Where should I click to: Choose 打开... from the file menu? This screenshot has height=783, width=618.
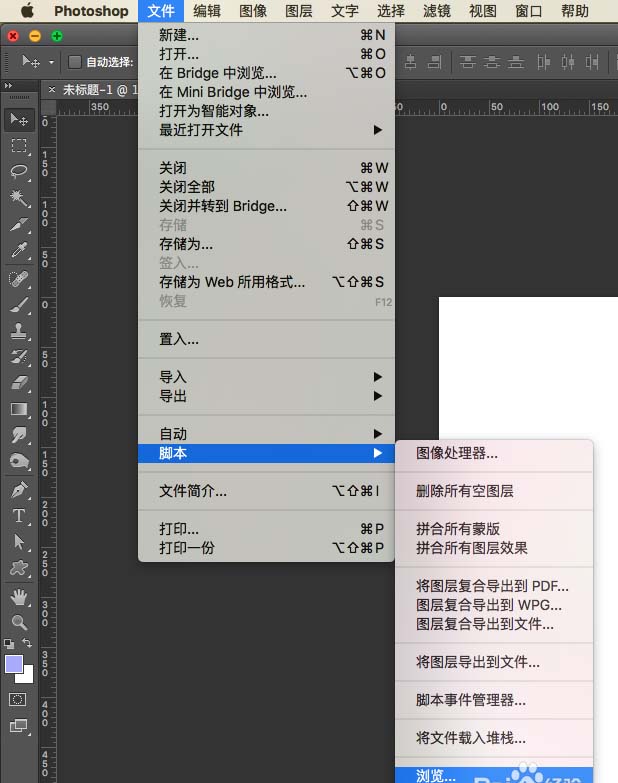point(266,54)
